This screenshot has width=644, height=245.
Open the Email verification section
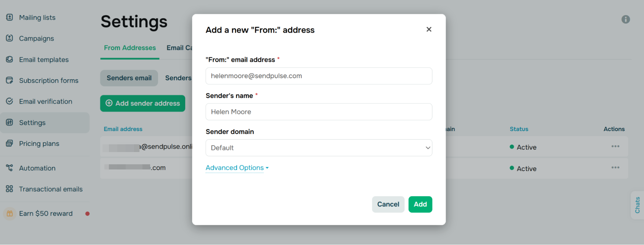[x=45, y=101]
